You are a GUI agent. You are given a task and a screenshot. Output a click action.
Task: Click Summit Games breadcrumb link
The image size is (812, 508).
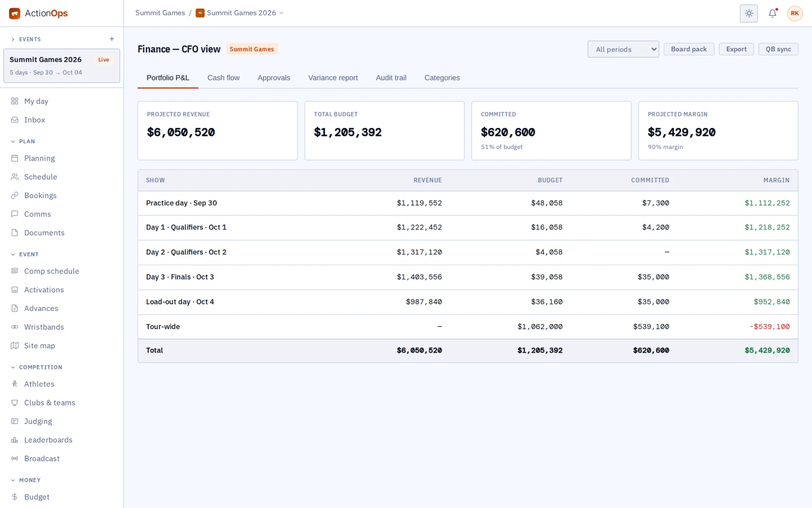(x=160, y=13)
